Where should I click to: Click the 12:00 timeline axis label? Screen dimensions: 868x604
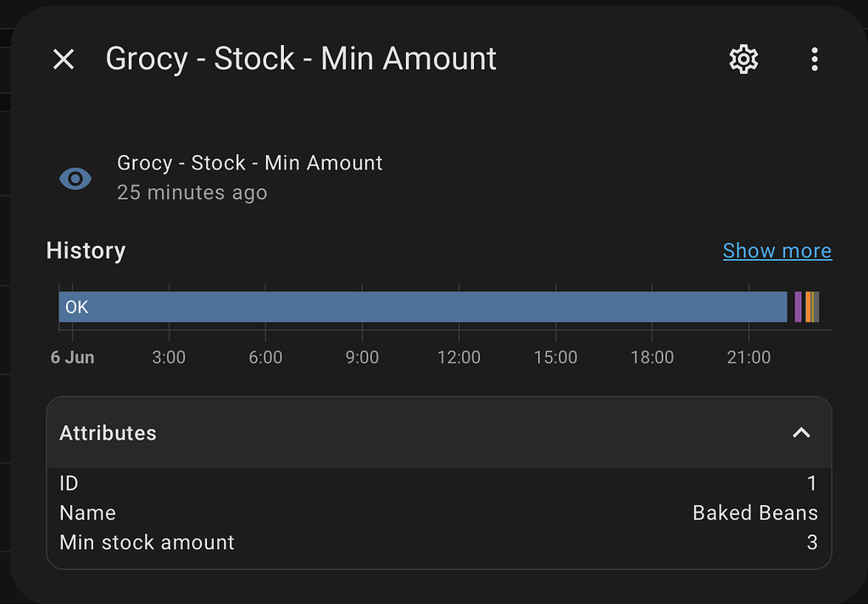coord(459,357)
